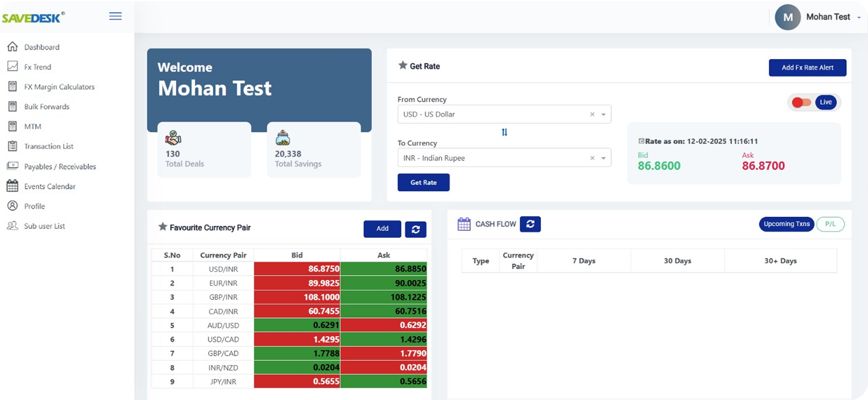Click the Cash Flow calendar icon
Viewport: 868px width, 400px height.
pos(464,224)
